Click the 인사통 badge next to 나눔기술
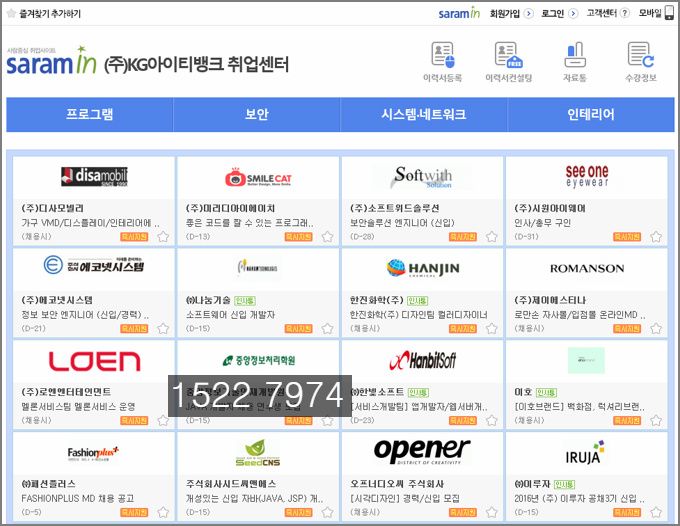Viewport: 680px width, 526px height. (x=245, y=301)
